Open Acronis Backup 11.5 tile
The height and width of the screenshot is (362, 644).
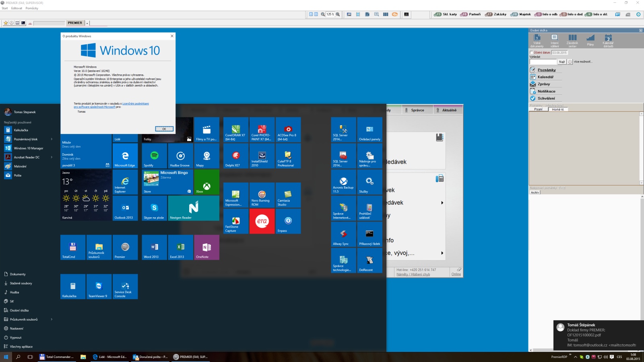[344, 182]
